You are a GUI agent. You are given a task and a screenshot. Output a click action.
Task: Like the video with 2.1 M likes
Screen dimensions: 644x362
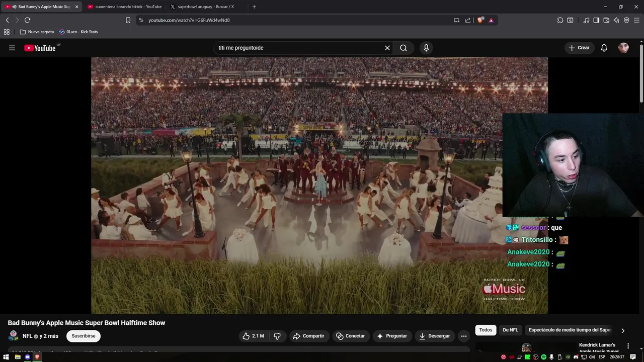point(253,336)
